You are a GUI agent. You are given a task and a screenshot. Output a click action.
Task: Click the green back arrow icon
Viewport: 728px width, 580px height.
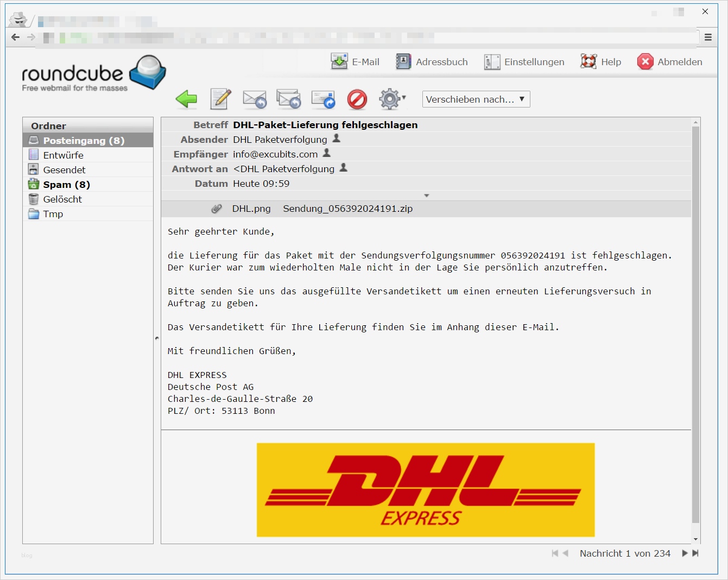click(186, 99)
